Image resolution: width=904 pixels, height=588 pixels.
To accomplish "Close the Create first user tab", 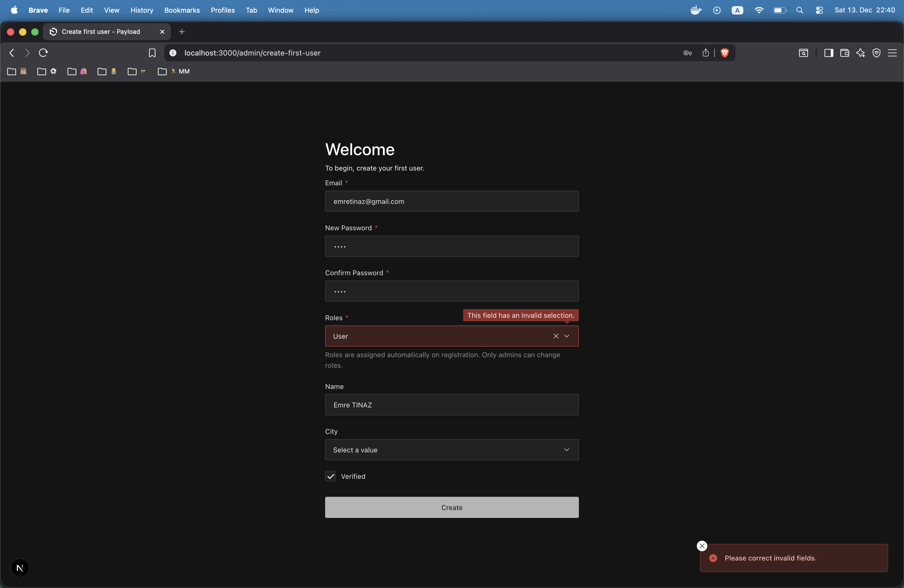I will click(x=162, y=31).
